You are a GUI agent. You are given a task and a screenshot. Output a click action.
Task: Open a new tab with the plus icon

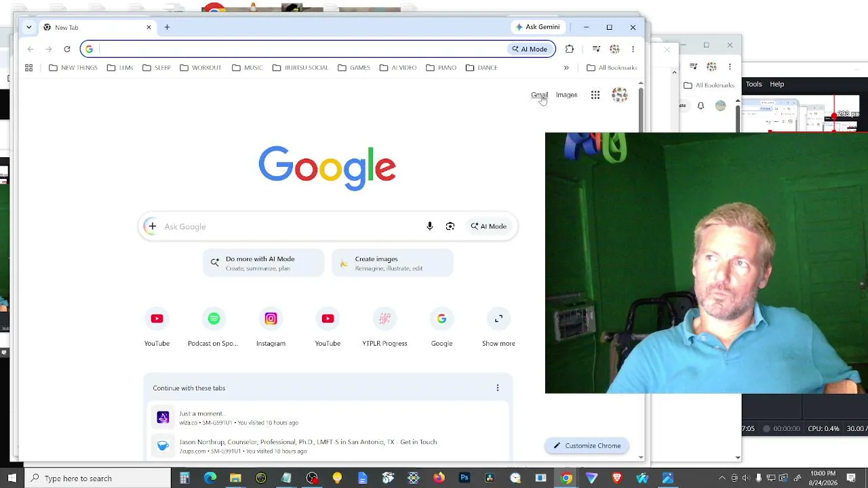[167, 27]
